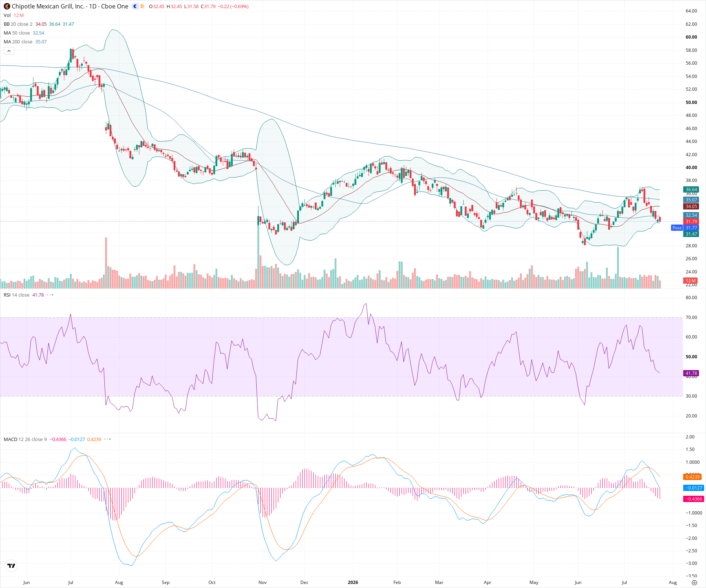Click the 60.00 price axis label
This screenshot has height=588, width=706.
[x=691, y=37]
